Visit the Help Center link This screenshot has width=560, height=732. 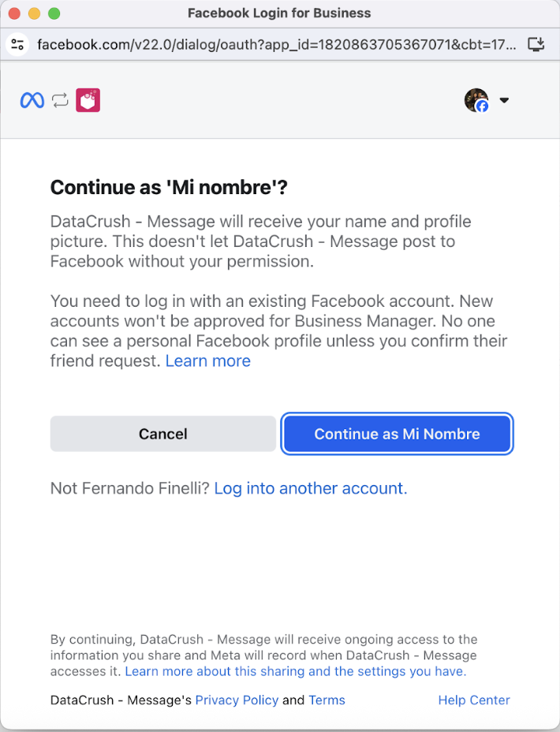tap(474, 700)
